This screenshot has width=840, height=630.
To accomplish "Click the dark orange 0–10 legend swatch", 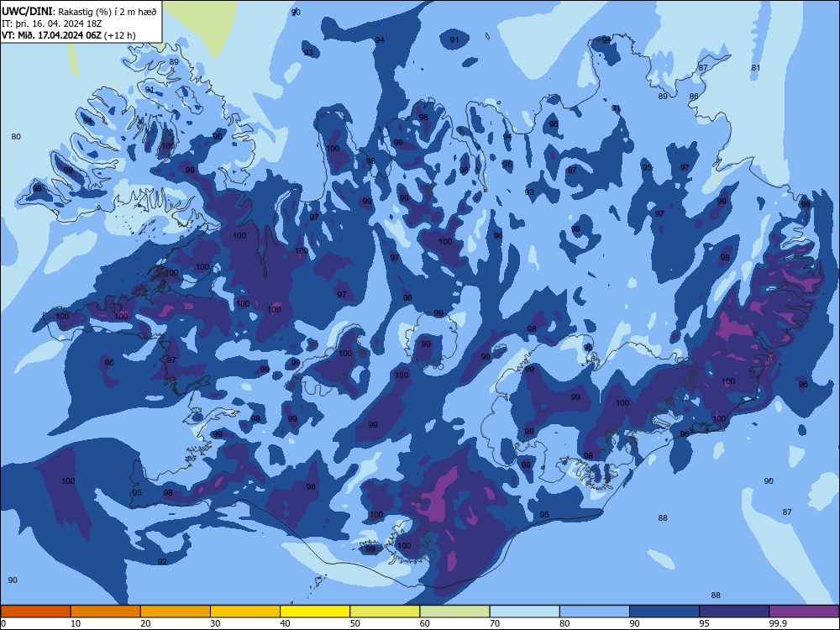I will pos(35,612).
